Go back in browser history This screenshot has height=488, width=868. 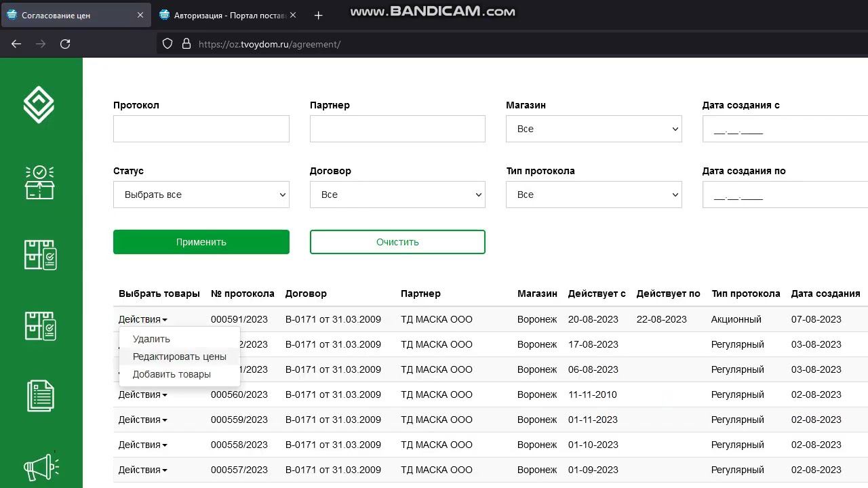(x=16, y=44)
